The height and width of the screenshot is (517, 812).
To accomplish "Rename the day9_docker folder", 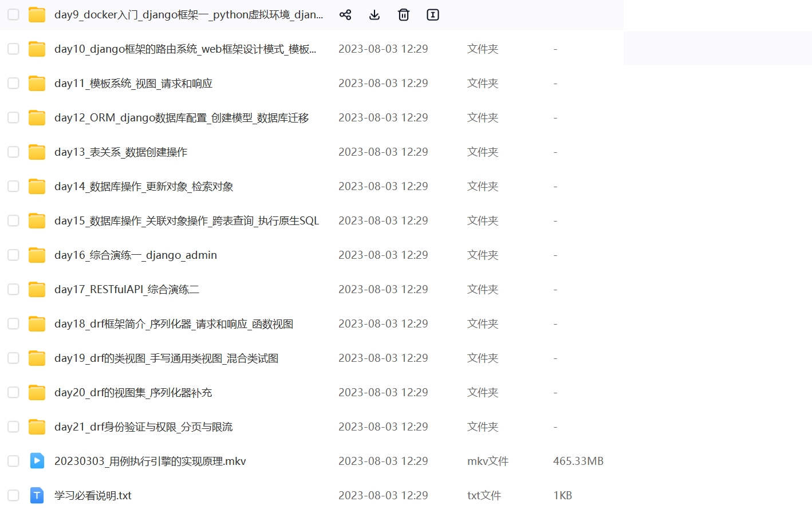I will (433, 15).
